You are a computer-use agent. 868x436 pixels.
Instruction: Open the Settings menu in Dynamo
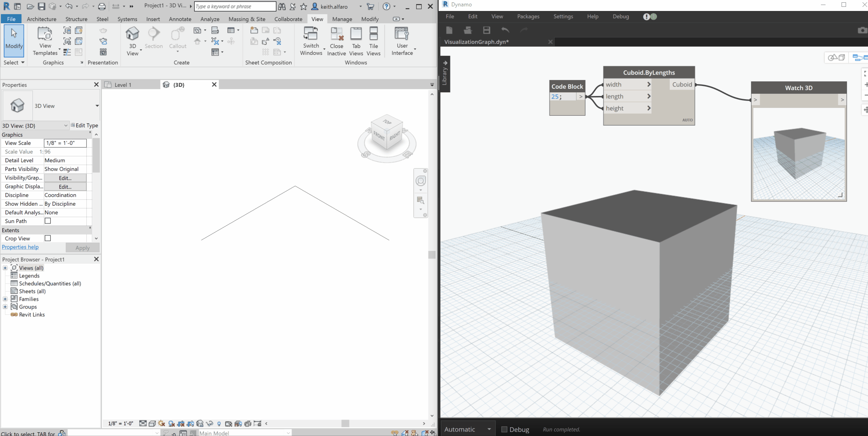(563, 16)
